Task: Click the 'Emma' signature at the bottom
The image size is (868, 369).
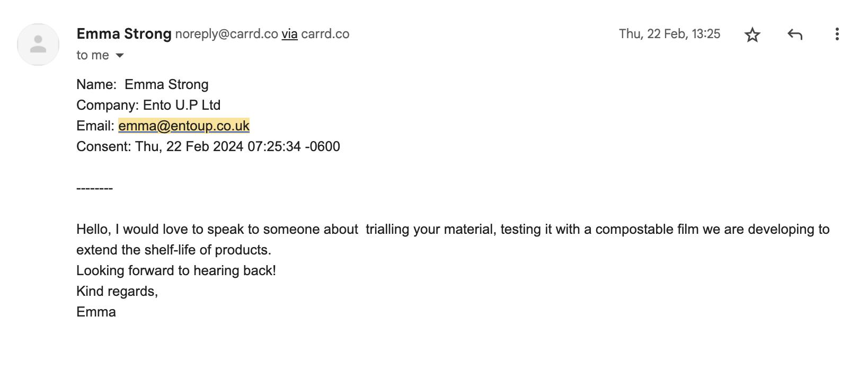Action: point(96,312)
